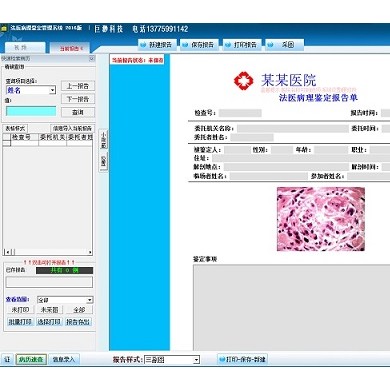Focus the cyan query value input field

coord(31,111)
